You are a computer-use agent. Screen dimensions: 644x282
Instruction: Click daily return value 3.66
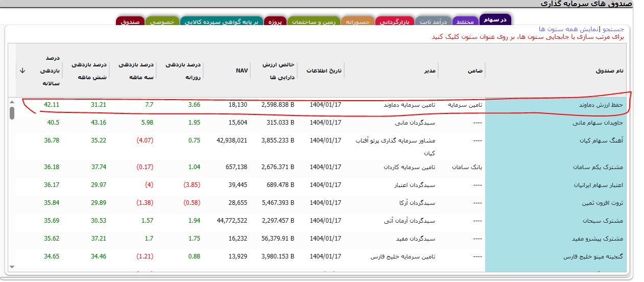pos(194,105)
